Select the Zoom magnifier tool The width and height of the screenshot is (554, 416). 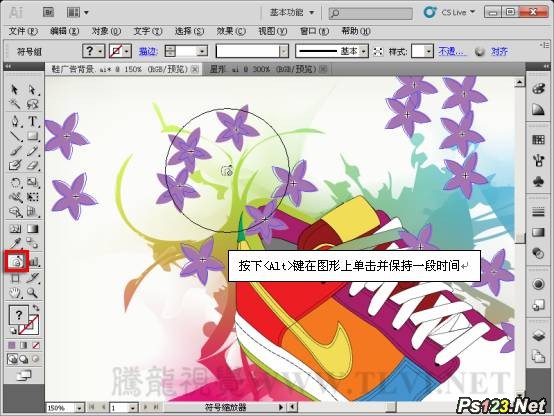32,293
